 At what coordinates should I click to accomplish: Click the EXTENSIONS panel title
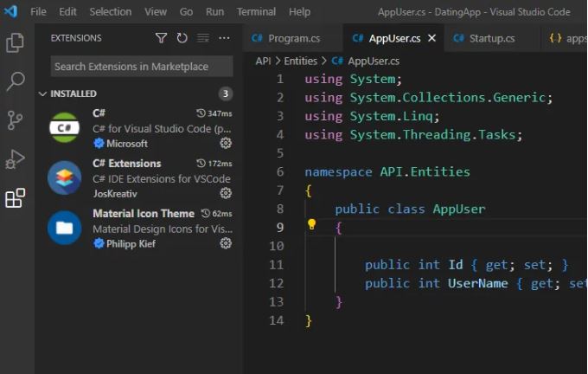76,38
